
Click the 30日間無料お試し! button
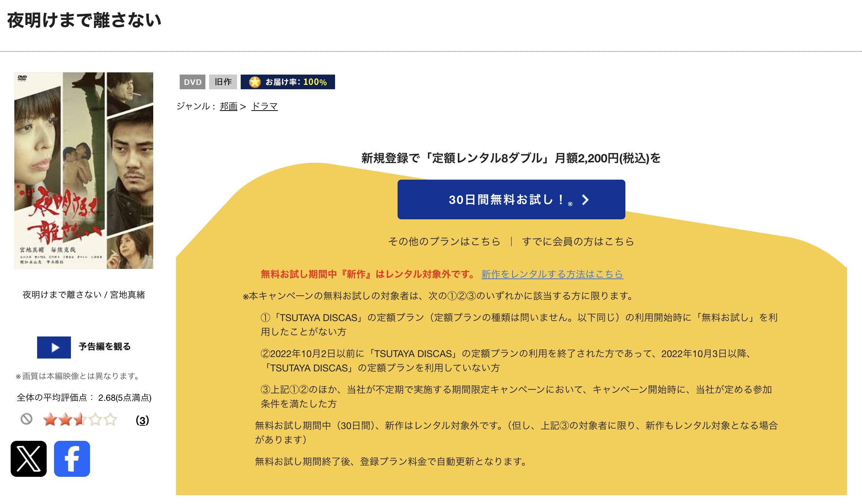(511, 199)
